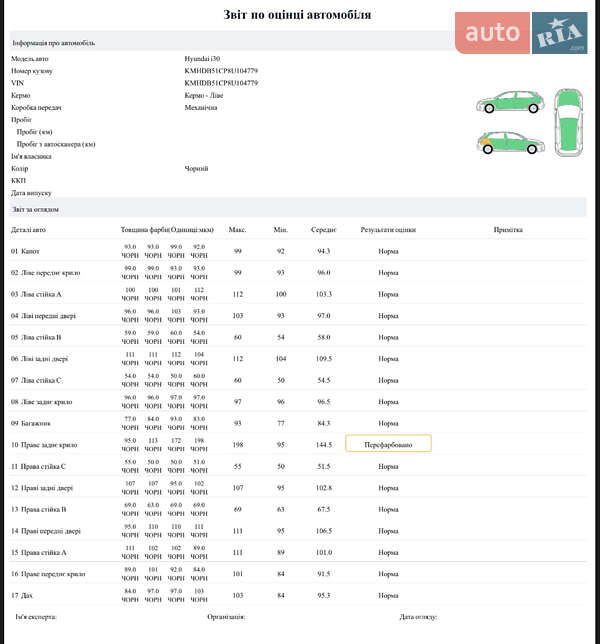Click the '13 Права стійка B' row label
The height and width of the screenshot is (644, 600).
[x=39, y=510]
